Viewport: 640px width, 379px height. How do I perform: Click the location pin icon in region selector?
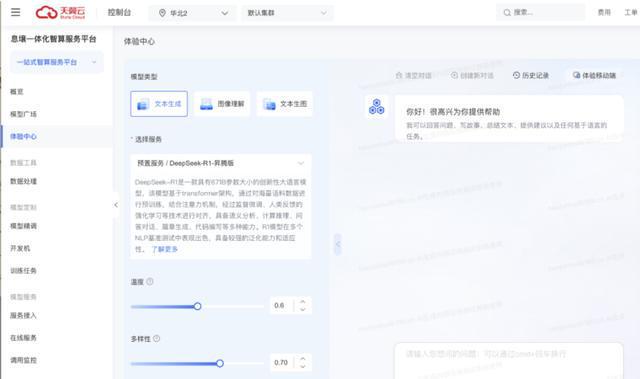point(162,13)
